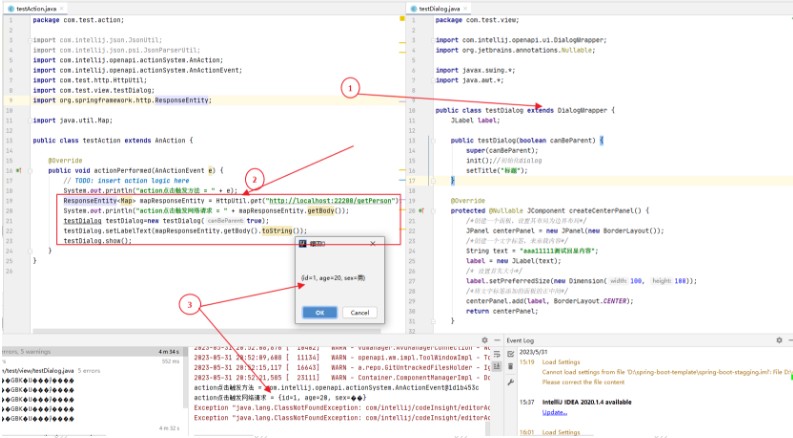Image resolution: width=793 pixels, height=438 pixels.
Task: Select testDialog.java 5 errors in build tree
Action: click(x=51, y=371)
